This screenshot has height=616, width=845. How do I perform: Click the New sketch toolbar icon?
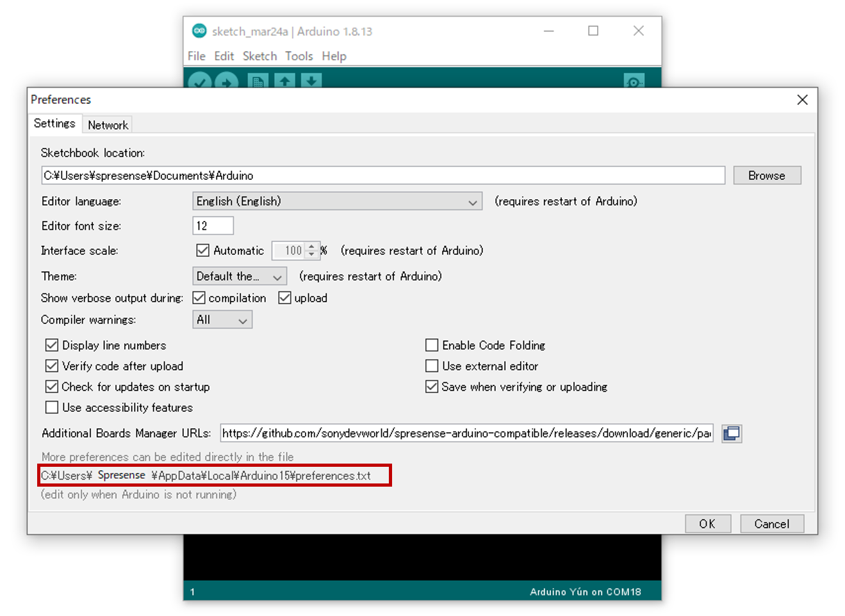[258, 81]
